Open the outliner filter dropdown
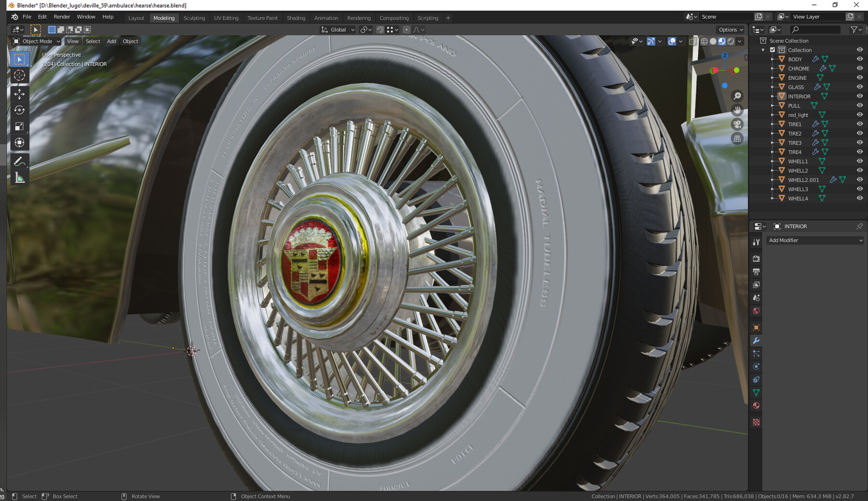The image size is (868, 501). pyautogui.click(x=857, y=29)
